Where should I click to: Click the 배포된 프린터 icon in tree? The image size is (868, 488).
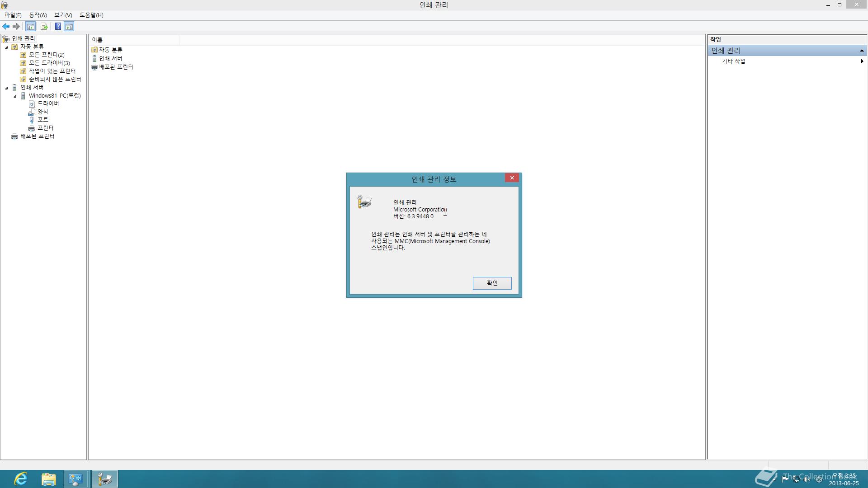coord(14,136)
